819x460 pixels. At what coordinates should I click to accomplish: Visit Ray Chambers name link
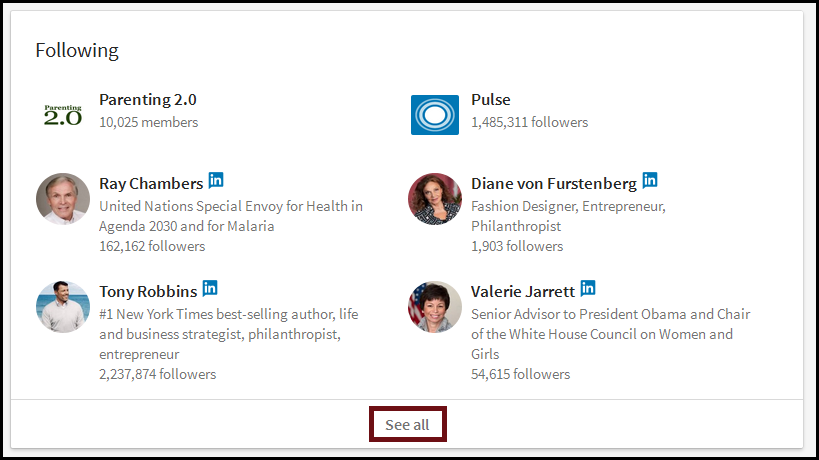tap(151, 184)
